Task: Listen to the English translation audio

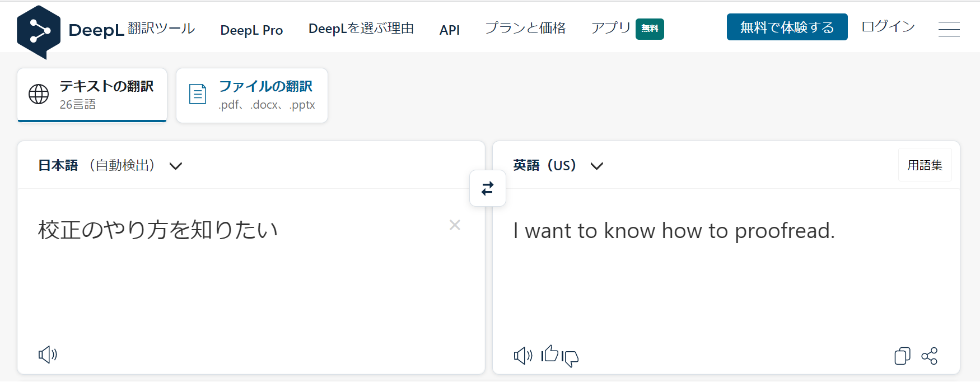Action: coord(523,356)
